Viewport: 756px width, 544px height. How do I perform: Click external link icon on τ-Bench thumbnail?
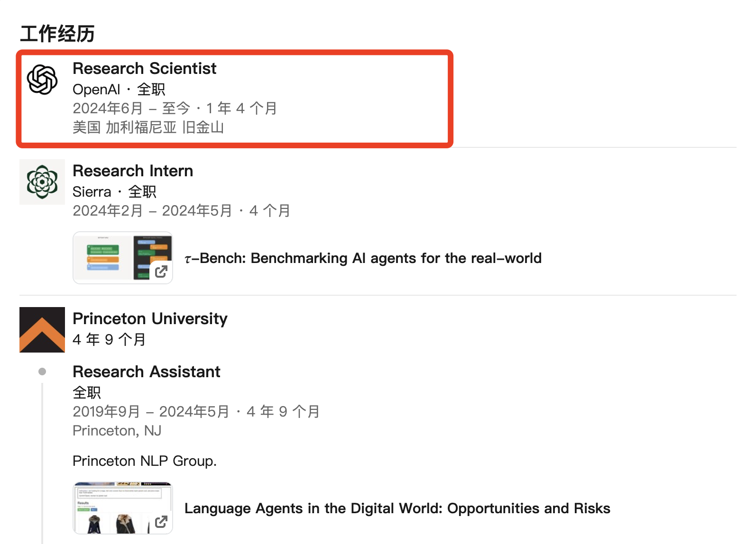point(161,272)
